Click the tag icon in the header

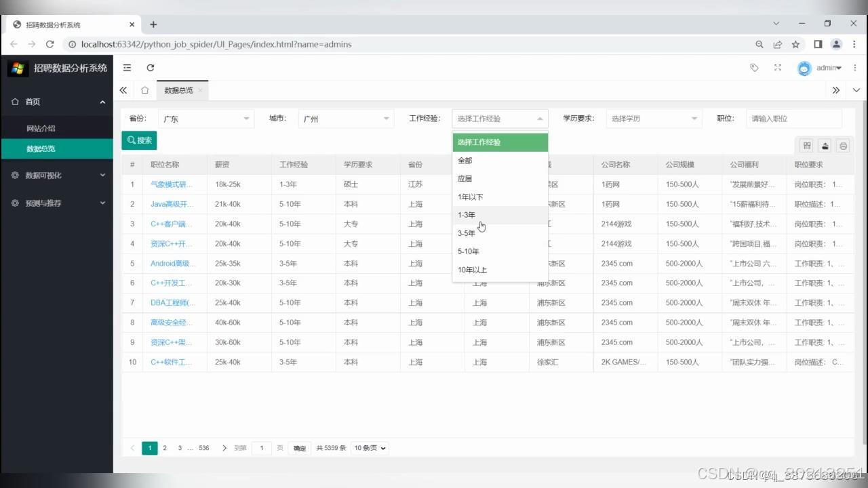click(x=754, y=68)
